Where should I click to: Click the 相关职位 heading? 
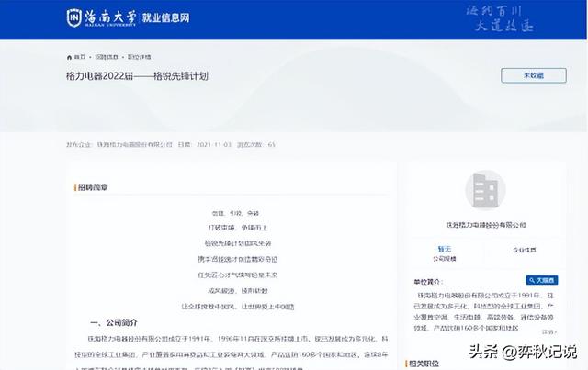tap(424, 364)
